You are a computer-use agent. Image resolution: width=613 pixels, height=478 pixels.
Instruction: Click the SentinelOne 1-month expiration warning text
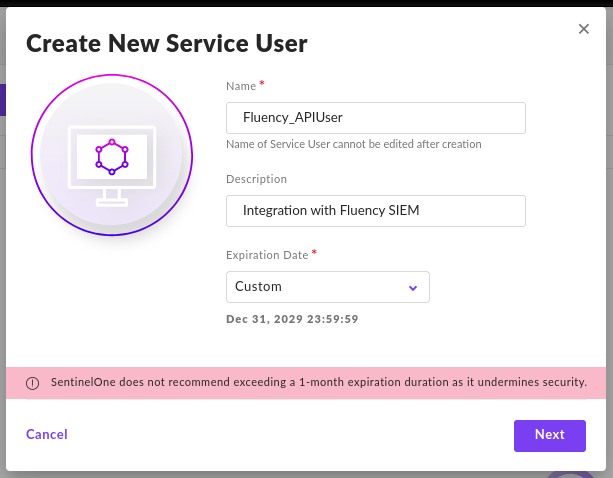319,382
